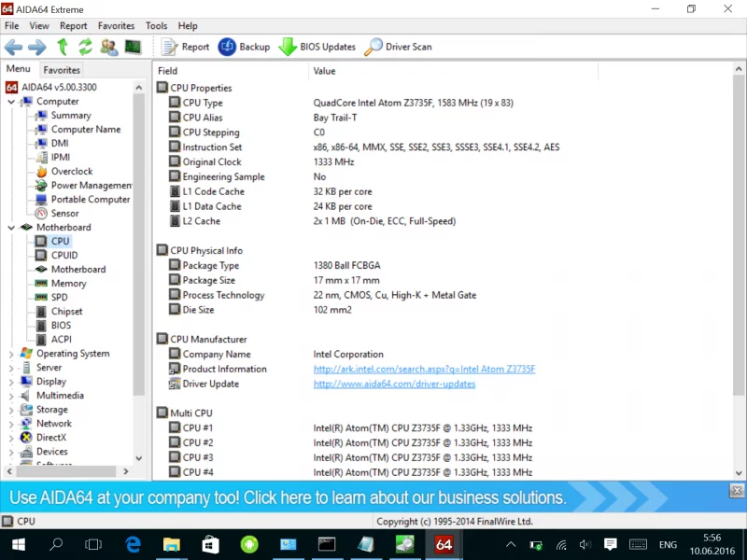The image size is (747, 560).
Task: Open the aida64.com driver-updates link
Action: pyautogui.click(x=394, y=385)
